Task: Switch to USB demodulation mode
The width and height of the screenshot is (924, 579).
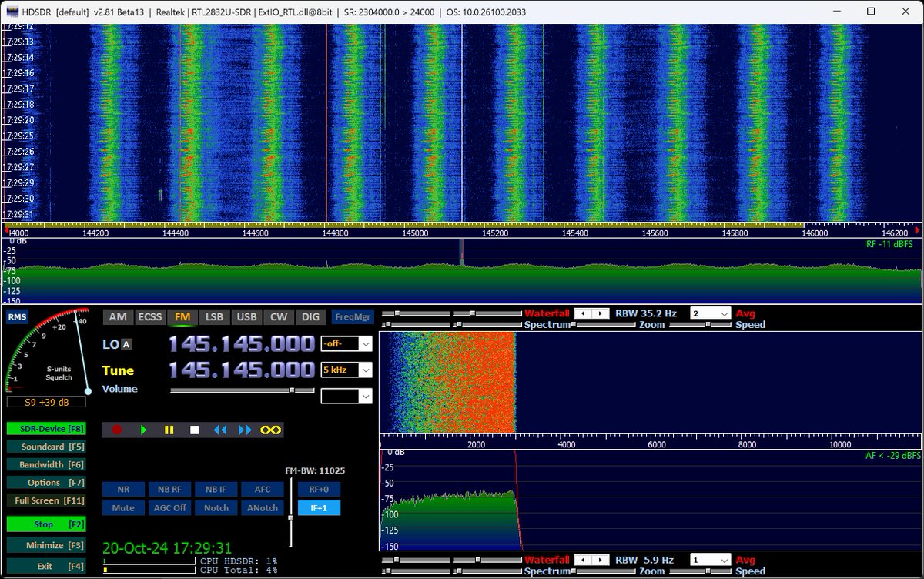Action: point(246,316)
